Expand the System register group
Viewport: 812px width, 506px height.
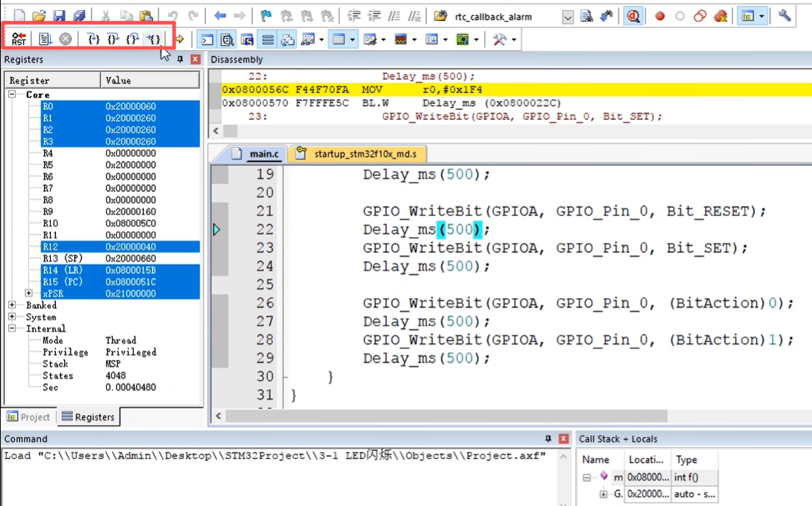(12, 317)
